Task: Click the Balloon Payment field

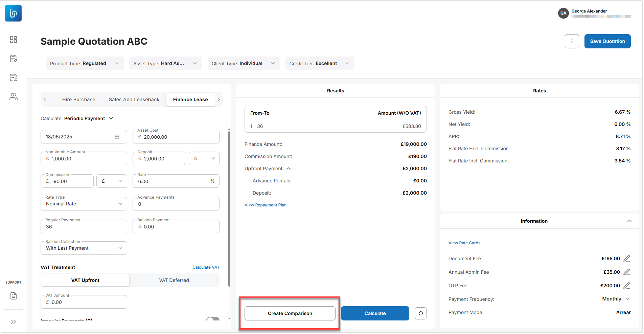Action: coord(176,226)
